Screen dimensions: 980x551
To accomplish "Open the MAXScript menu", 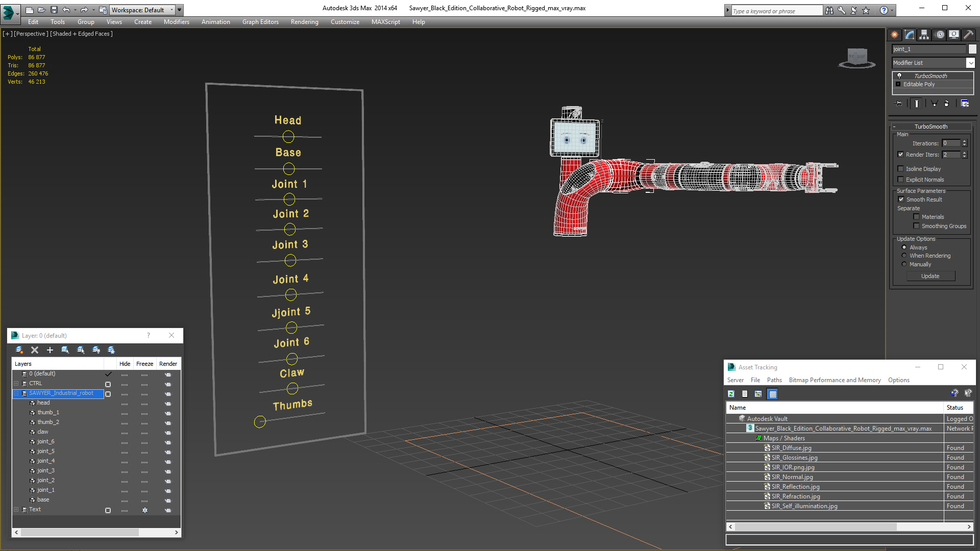I will pyautogui.click(x=385, y=22).
